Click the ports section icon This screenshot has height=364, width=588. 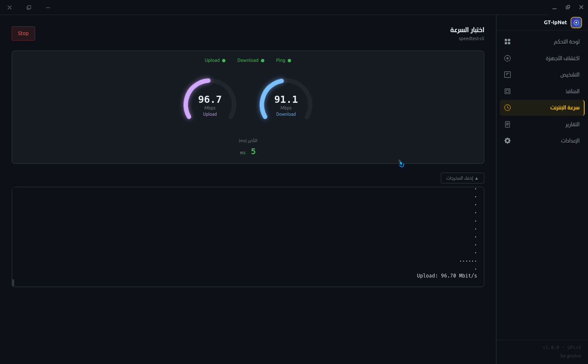click(x=507, y=91)
